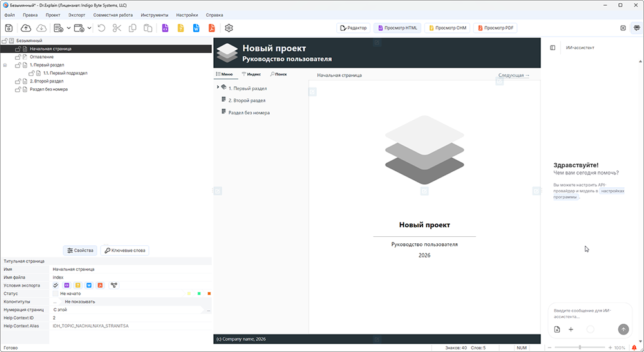644x352 pixels.
Task: Select 2. Второй раздел in project tree
Action: (46, 81)
